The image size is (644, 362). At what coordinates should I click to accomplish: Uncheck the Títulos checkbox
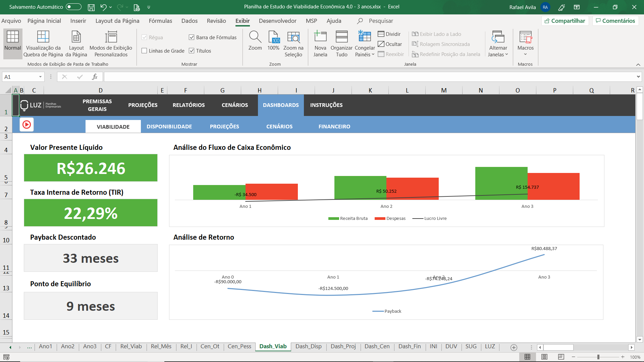192,51
